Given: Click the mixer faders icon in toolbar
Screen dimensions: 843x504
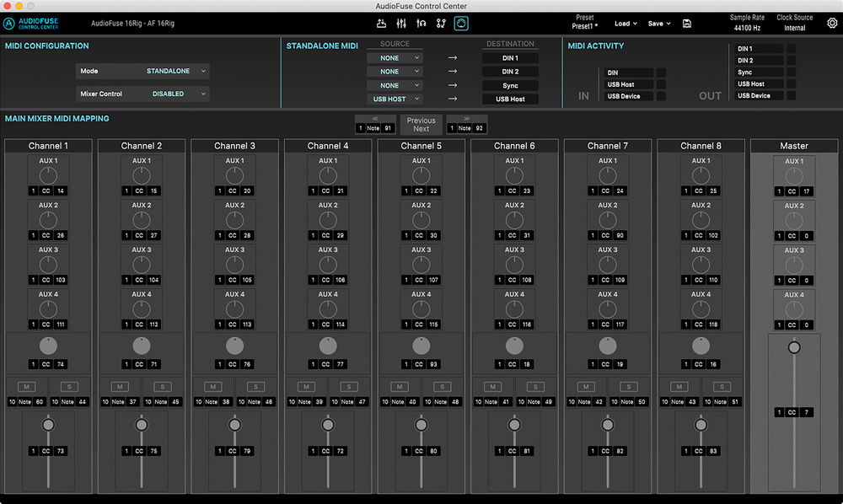Looking at the screenshot, I should click(x=401, y=23).
